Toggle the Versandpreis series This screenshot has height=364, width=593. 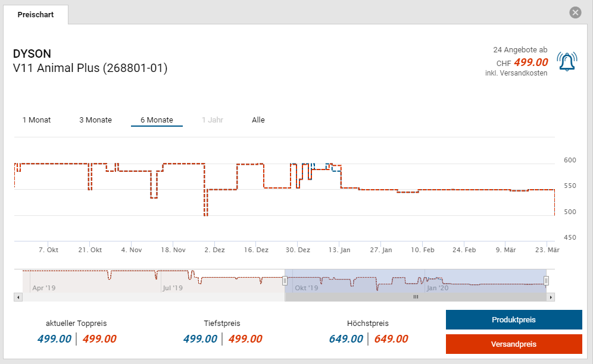coord(513,344)
